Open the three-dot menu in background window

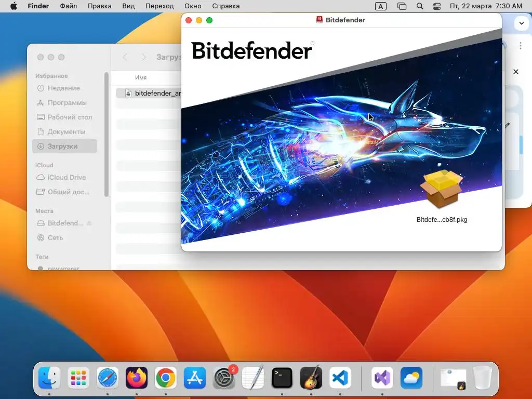point(521,46)
